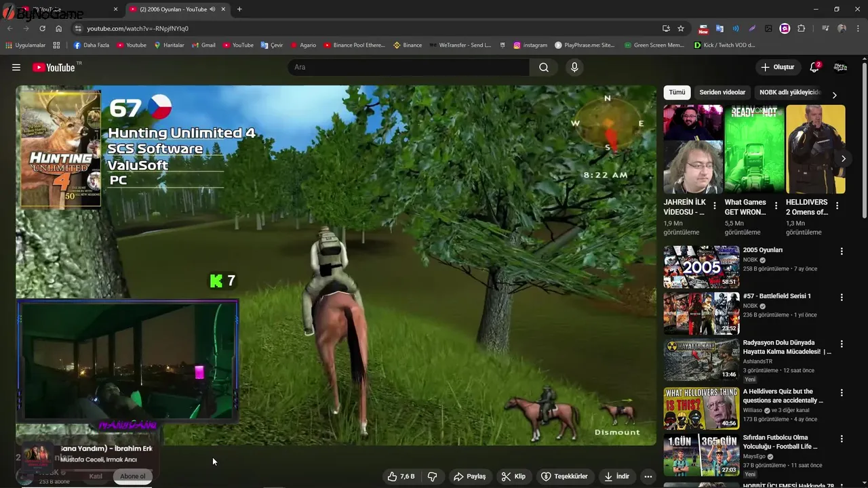Click the blue sound-wave extension icon
The height and width of the screenshot is (488, 868).
(x=736, y=28)
